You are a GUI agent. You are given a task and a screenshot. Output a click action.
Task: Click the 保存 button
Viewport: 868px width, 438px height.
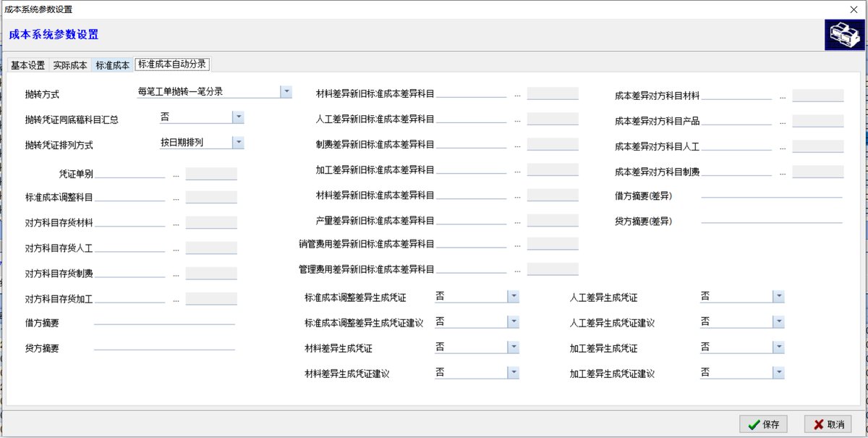763,424
